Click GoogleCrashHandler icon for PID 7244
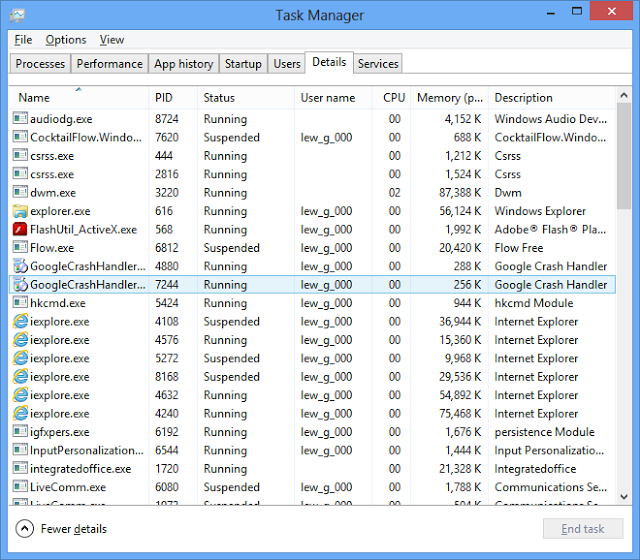 (x=20, y=284)
